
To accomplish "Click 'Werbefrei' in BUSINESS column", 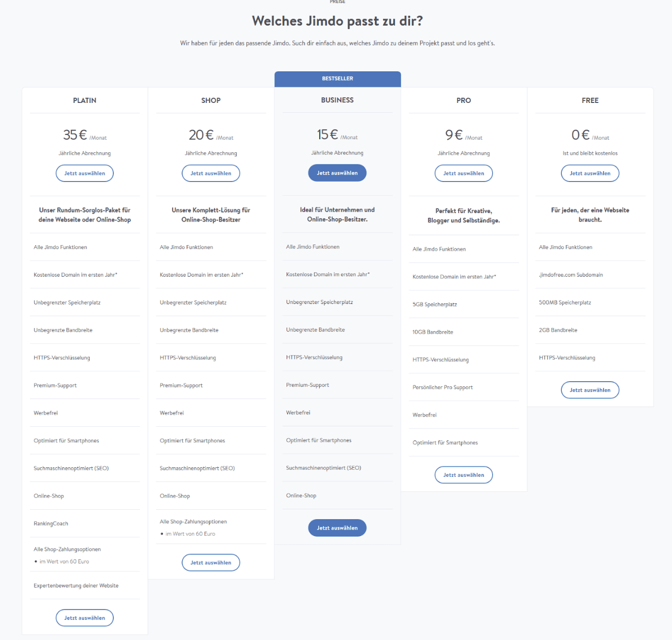I will tap(298, 413).
